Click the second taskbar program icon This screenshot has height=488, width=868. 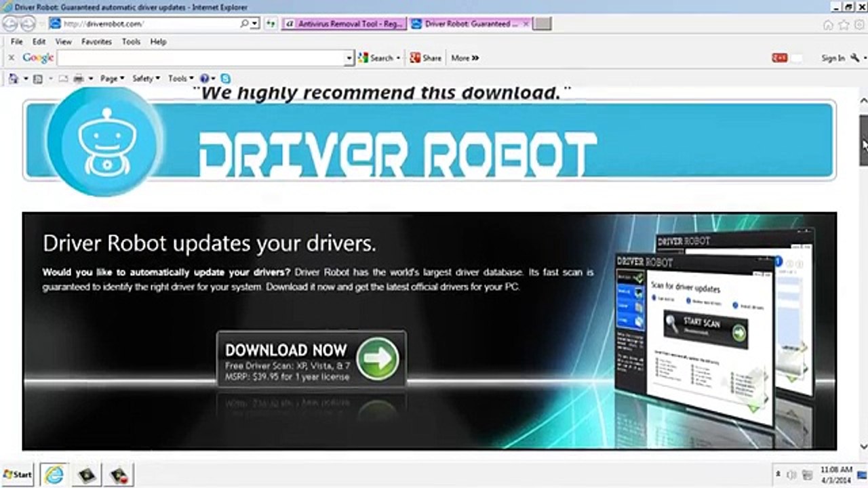(x=87, y=474)
